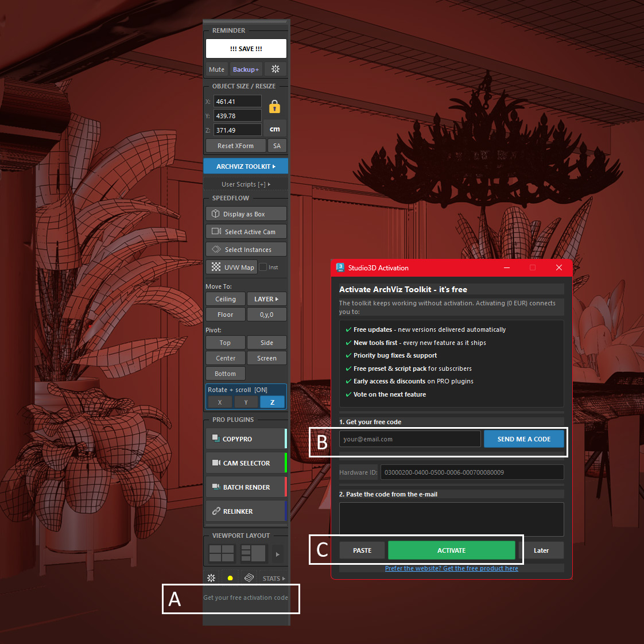The image size is (644, 644).
Task: Choose the four-quad viewport layout
Action: pos(222,554)
